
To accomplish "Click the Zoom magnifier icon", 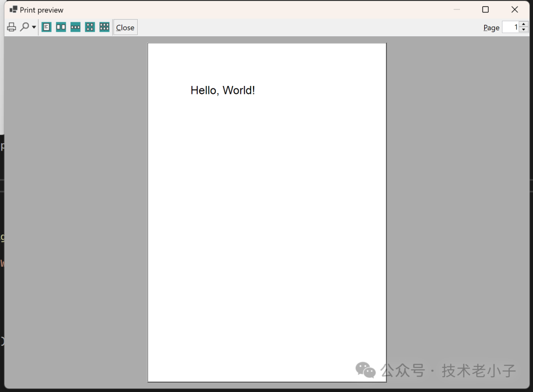I will (x=25, y=27).
